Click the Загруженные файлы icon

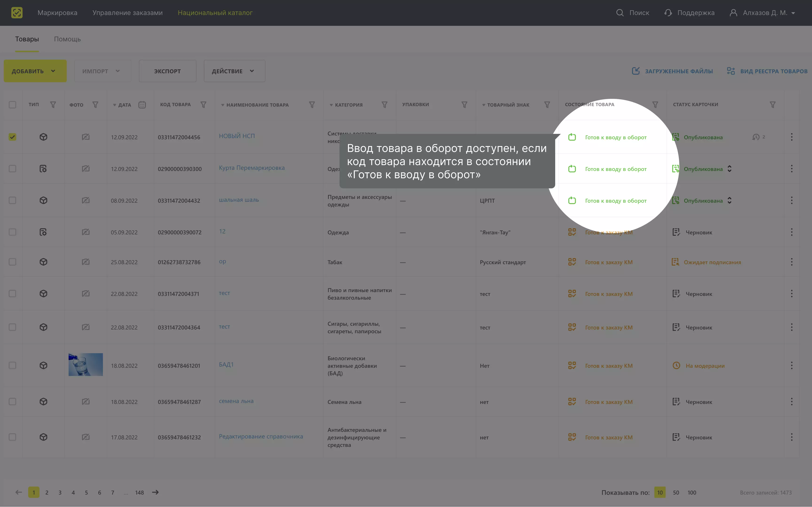coord(636,71)
